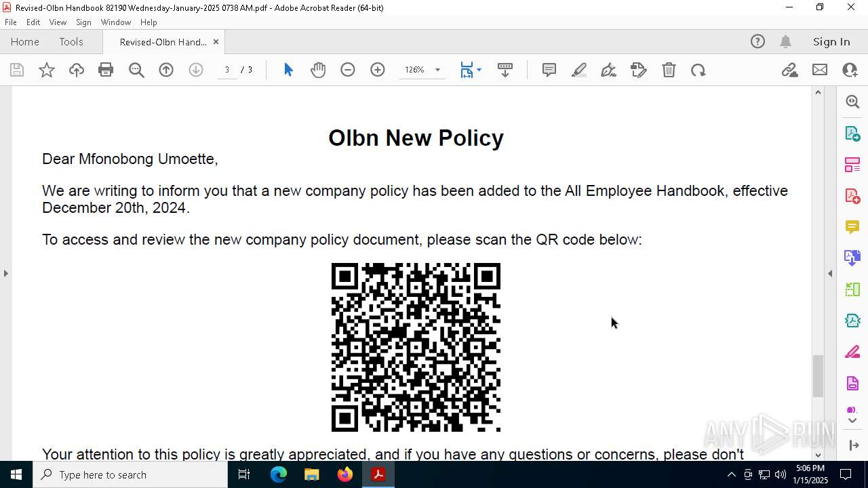Click the Sign In button
Viewport: 868px width, 488px height.
[831, 41]
